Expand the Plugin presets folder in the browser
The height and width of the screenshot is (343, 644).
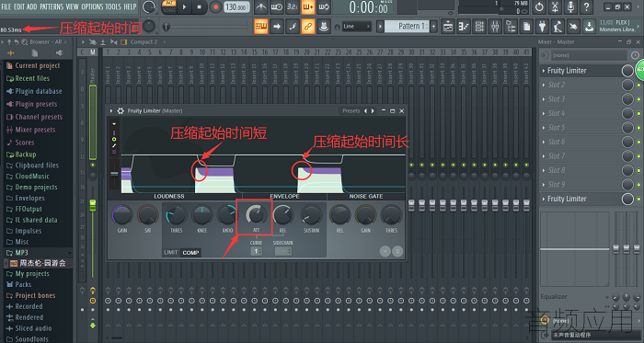pyautogui.click(x=36, y=104)
